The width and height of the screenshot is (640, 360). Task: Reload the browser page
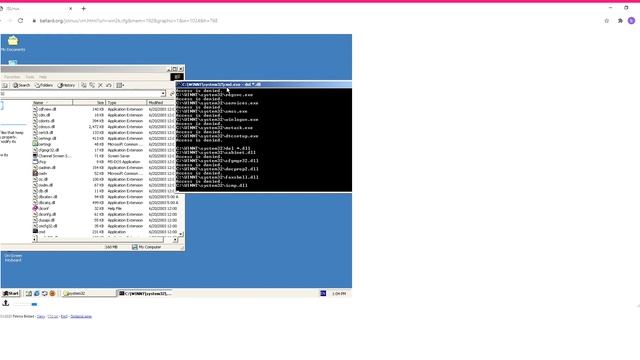point(20,20)
